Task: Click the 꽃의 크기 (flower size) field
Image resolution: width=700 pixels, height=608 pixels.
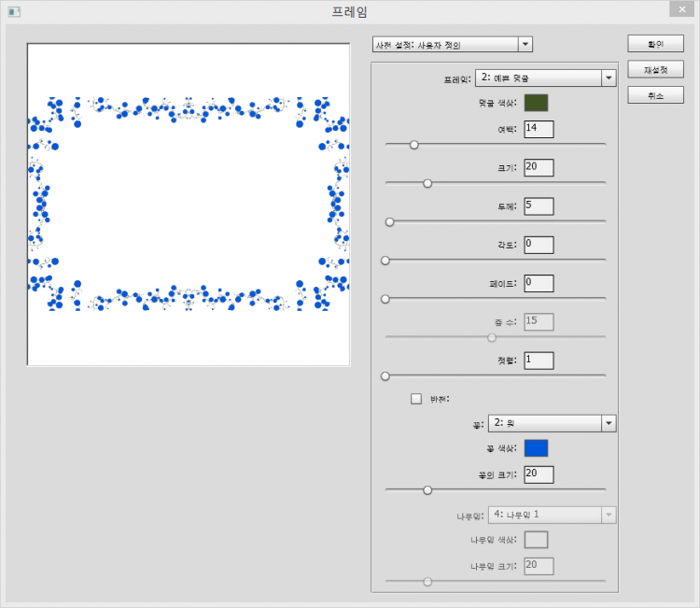Action: click(539, 474)
